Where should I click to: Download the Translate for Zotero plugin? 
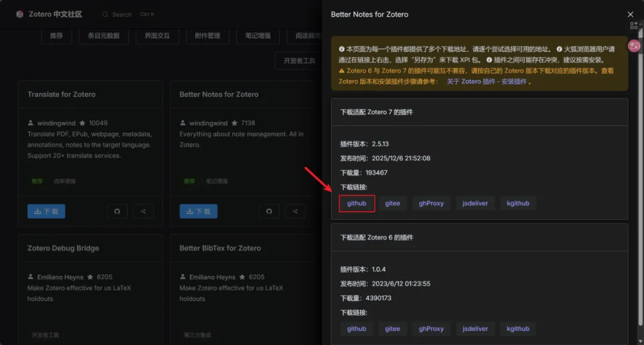(46, 212)
